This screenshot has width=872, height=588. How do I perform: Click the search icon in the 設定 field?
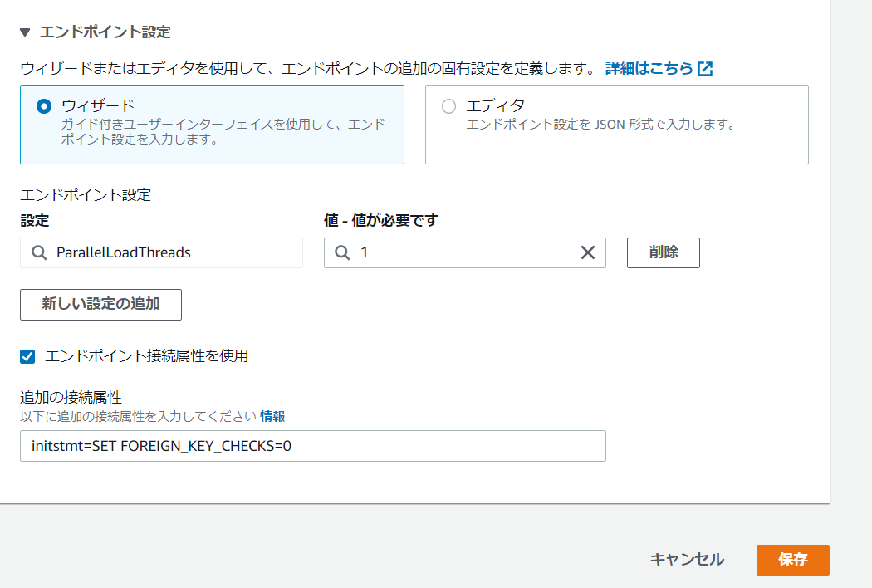click(x=39, y=252)
